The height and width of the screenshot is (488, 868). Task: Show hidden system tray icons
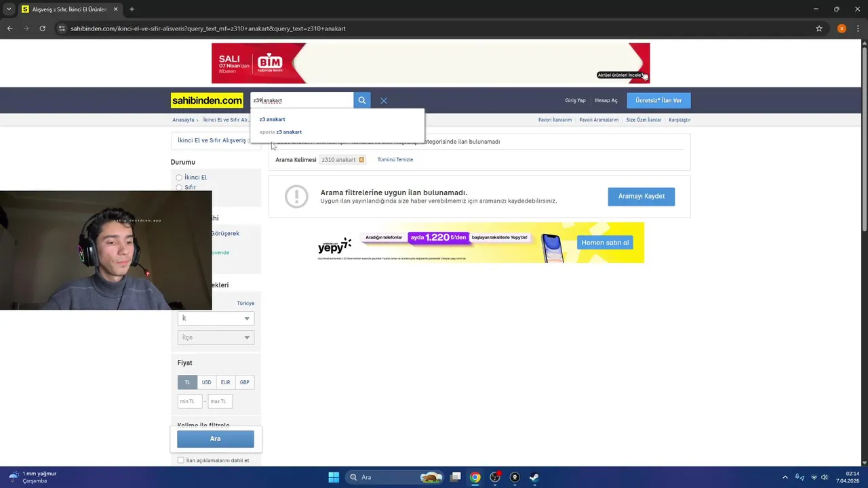(x=785, y=477)
